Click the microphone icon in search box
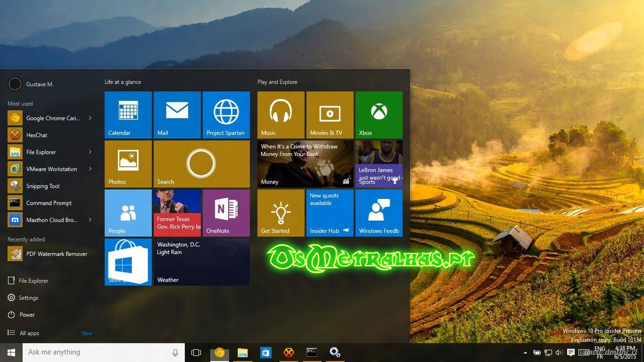Image resolution: width=644 pixels, height=362 pixels. 175,352
